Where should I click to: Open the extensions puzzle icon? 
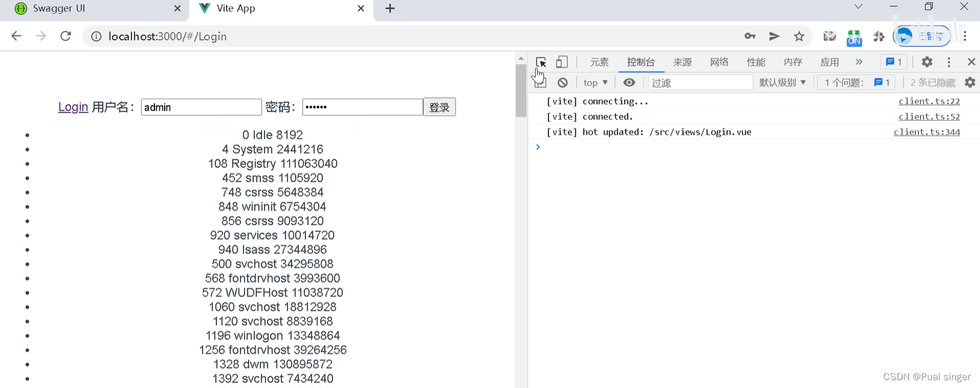(x=879, y=36)
